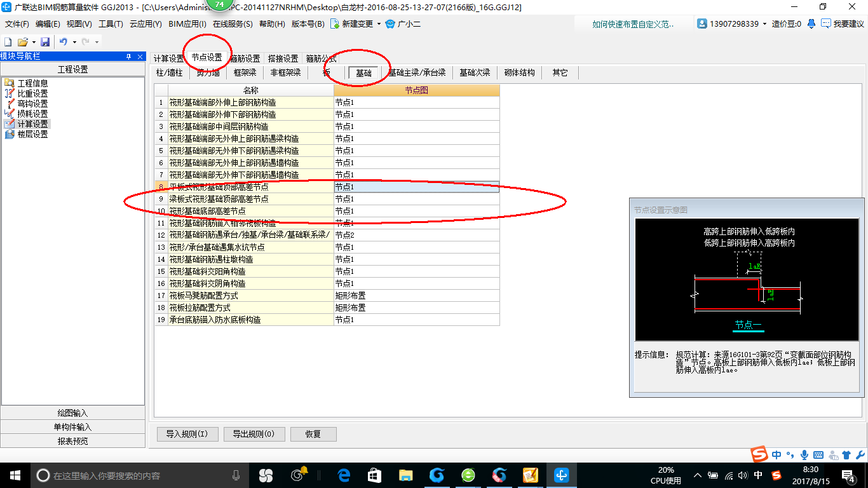Click the 如何快速布置自定义范.. help link

pyautogui.click(x=633, y=24)
